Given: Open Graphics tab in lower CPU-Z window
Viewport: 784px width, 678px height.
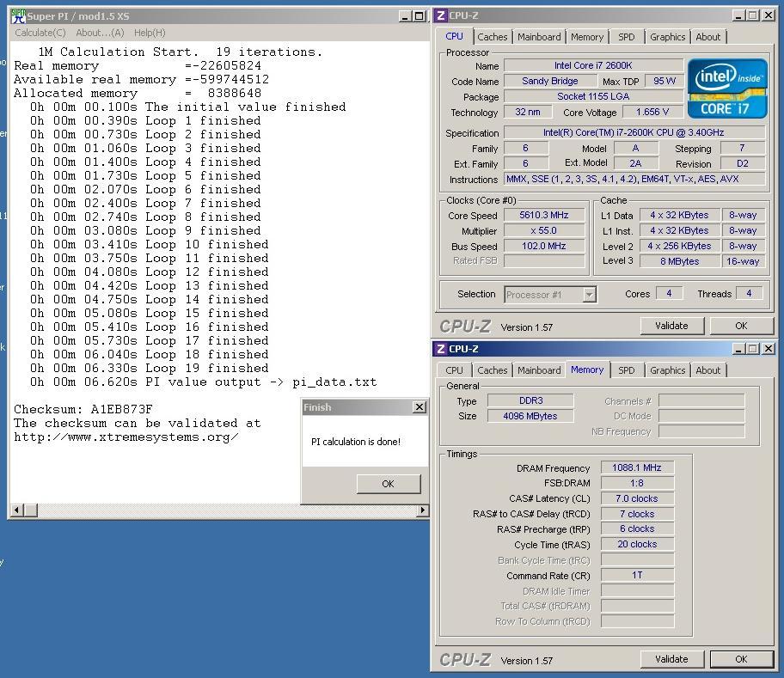Looking at the screenshot, I should 667,370.
